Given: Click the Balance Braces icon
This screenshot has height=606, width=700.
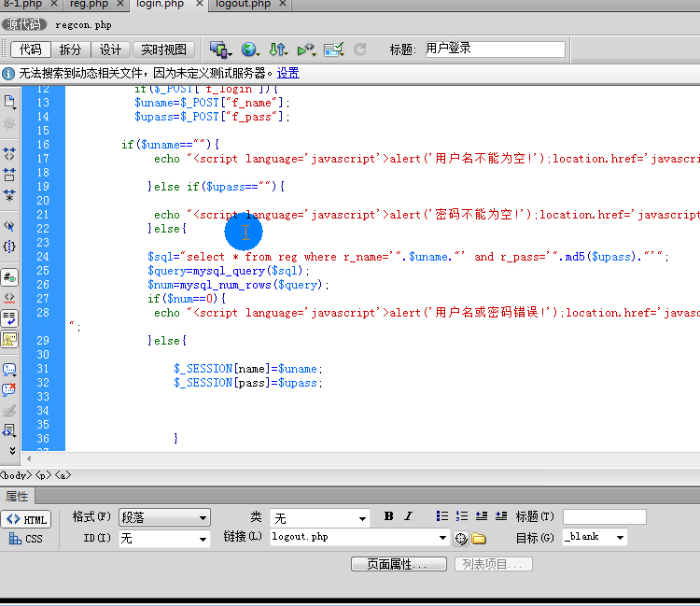Looking at the screenshot, I should pos(9,247).
